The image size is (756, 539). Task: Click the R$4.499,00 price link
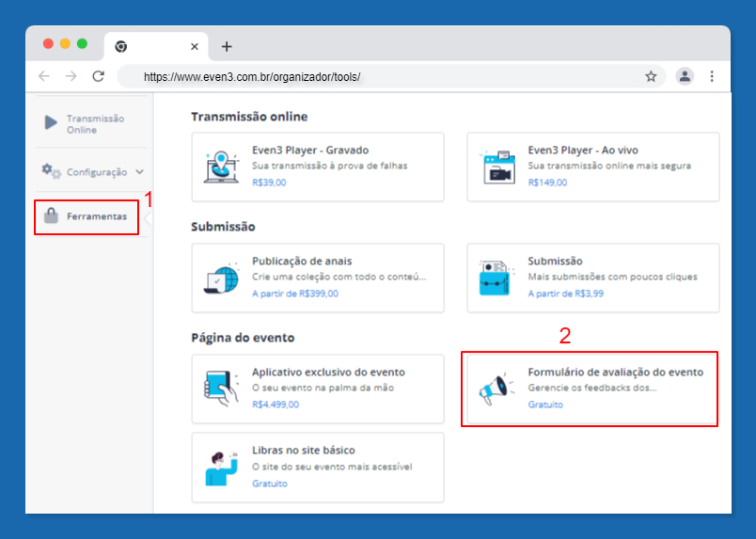[276, 404]
